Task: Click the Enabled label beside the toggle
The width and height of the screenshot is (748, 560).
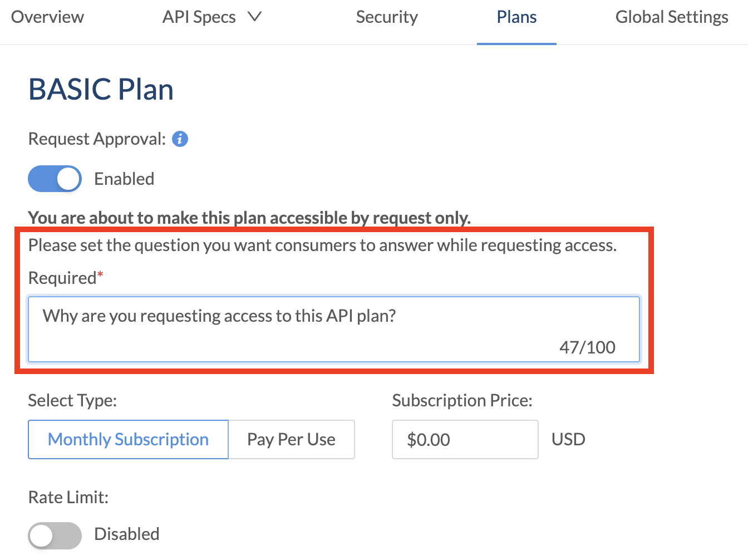Action: point(124,179)
